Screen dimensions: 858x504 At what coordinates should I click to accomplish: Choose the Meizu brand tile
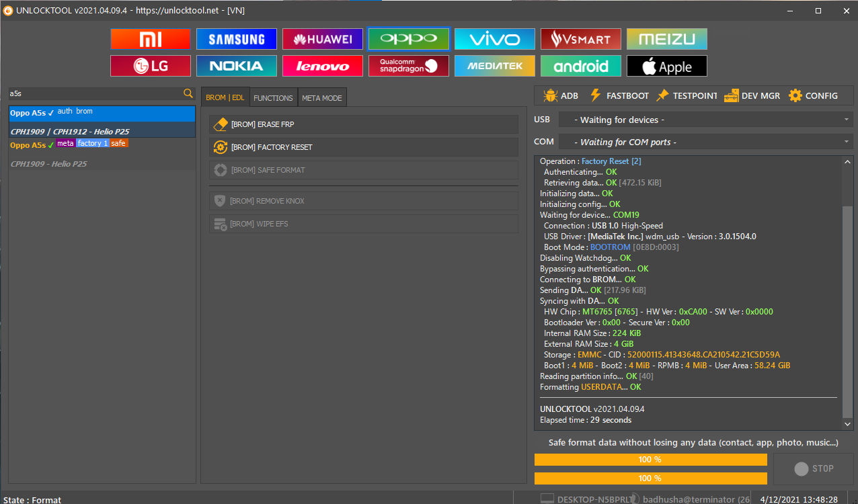click(x=667, y=39)
